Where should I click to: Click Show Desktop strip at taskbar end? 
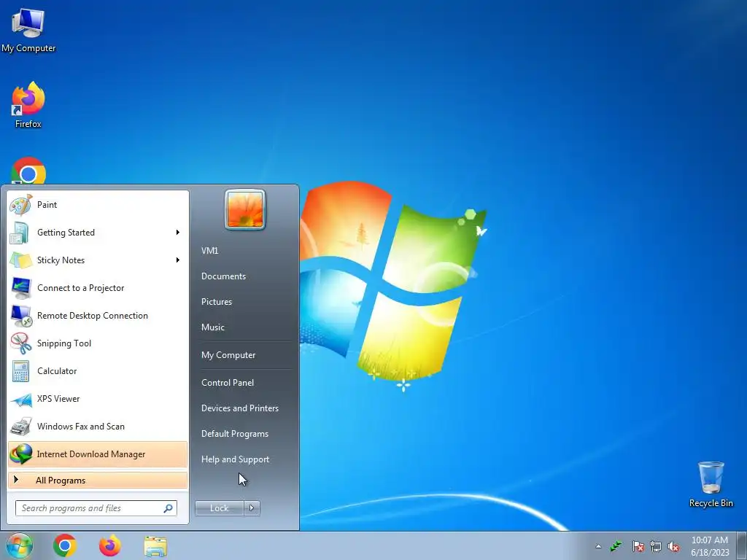(x=742, y=545)
